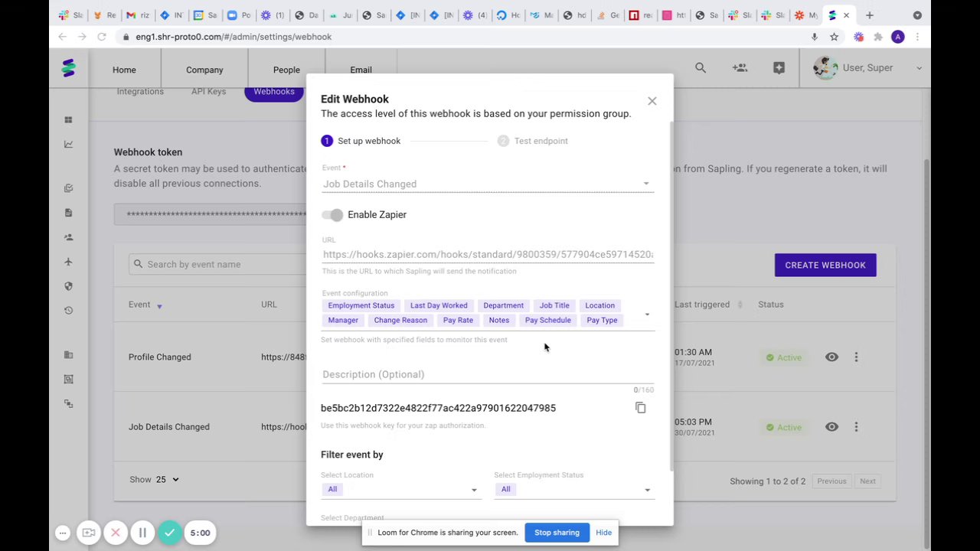The width and height of the screenshot is (980, 551).
Task: Click the search magnifier icon in header
Action: [701, 68]
